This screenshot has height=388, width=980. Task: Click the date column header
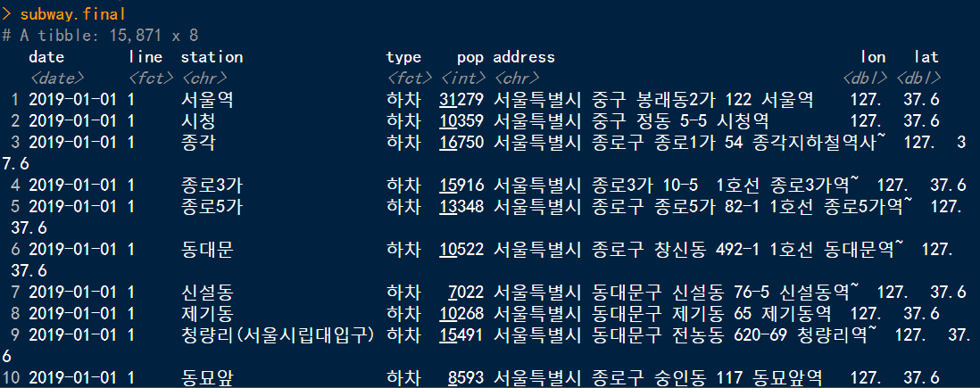(x=46, y=57)
